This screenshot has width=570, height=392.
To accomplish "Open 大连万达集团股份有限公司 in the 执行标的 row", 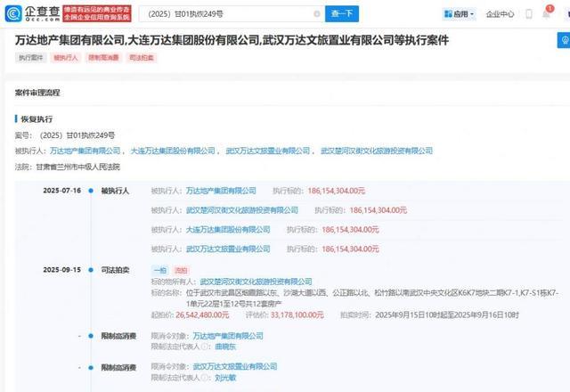I will coord(228,230).
